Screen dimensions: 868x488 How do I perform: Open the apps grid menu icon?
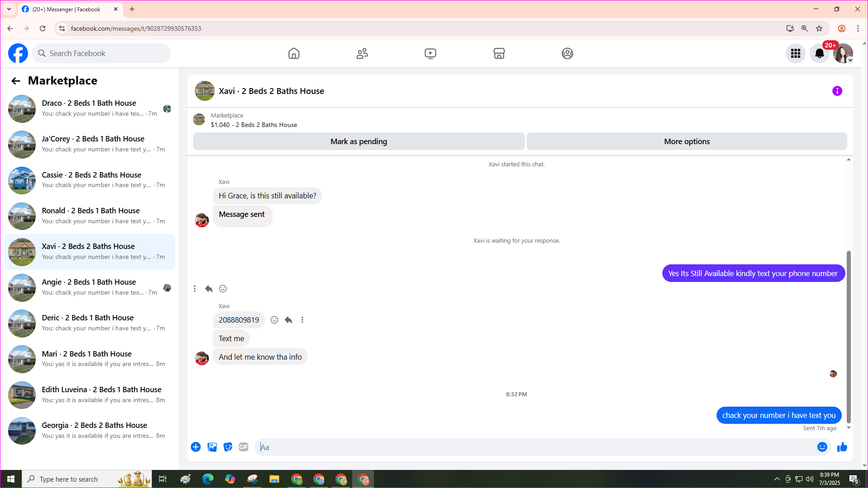point(796,53)
